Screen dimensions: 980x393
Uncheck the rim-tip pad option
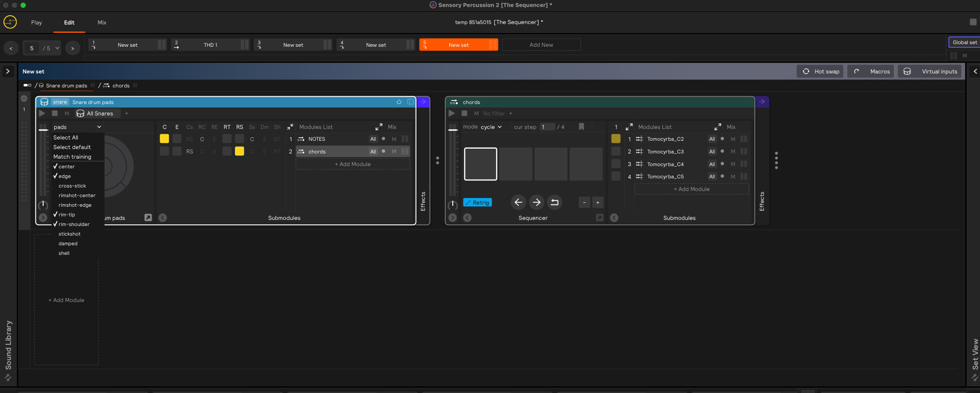(x=67, y=215)
